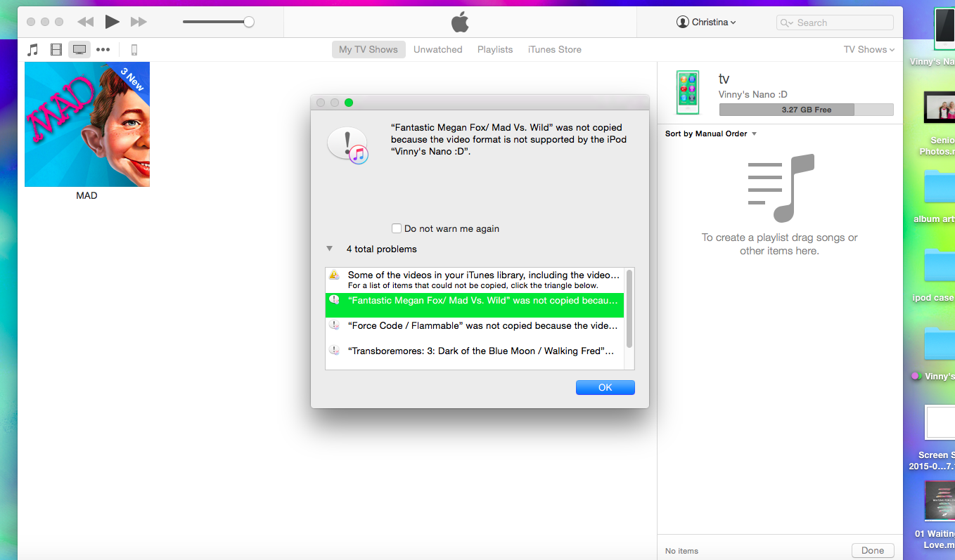Screen dimensions: 955x560
Task: Click the iPod device icon in toolbar
Action: tap(134, 49)
